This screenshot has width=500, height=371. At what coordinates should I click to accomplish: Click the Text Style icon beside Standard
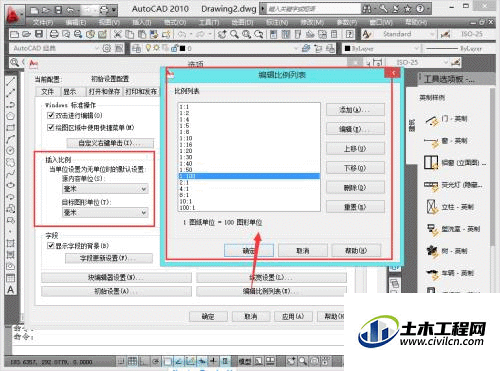coord(367,34)
